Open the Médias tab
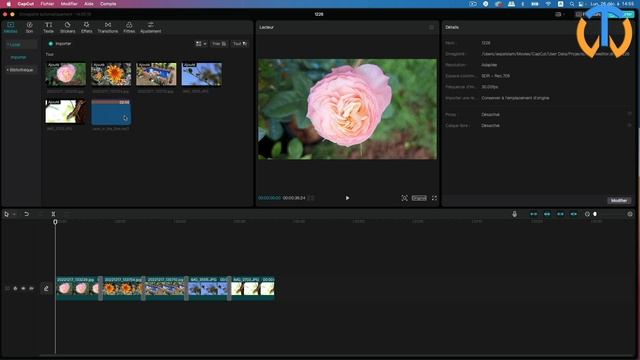Screen dimensions: 640x360 tap(11, 27)
